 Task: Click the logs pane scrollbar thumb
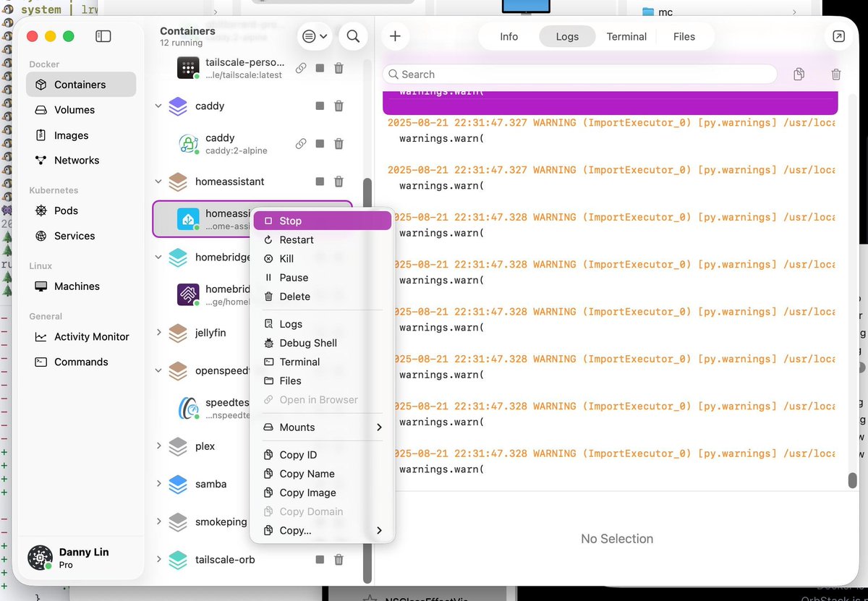(x=853, y=480)
